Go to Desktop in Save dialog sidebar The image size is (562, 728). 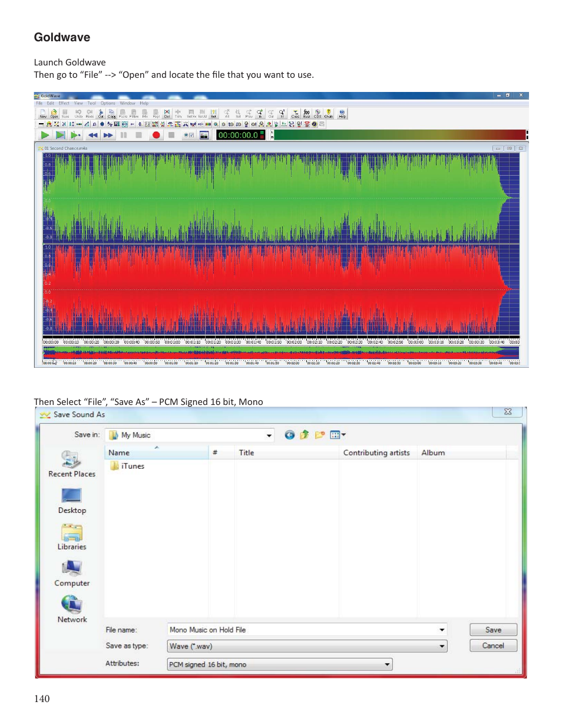click(72, 501)
